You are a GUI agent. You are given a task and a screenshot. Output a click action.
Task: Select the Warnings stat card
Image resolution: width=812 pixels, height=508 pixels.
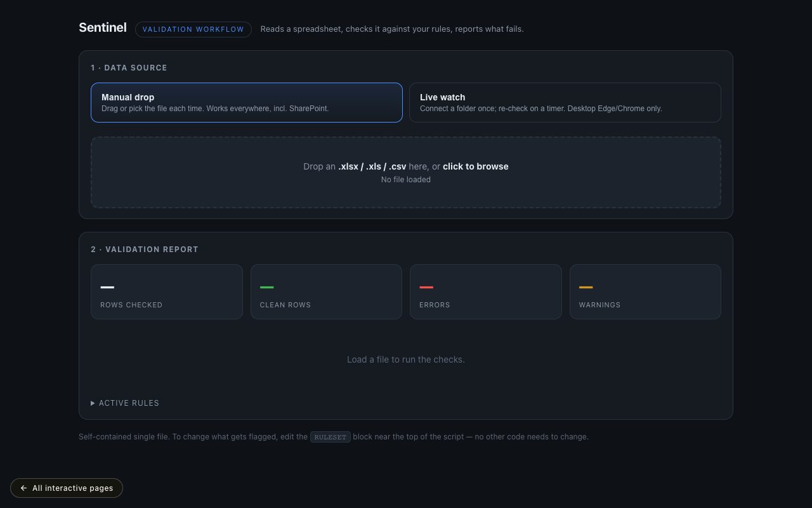point(645,291)
